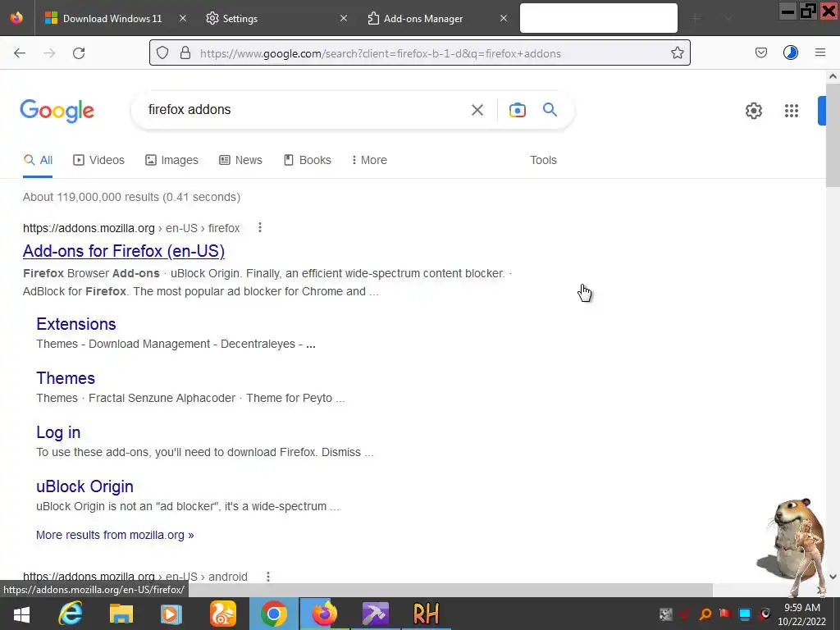Select the Images search filter
Screen dimensions: 840x630
tap(171, 160)
